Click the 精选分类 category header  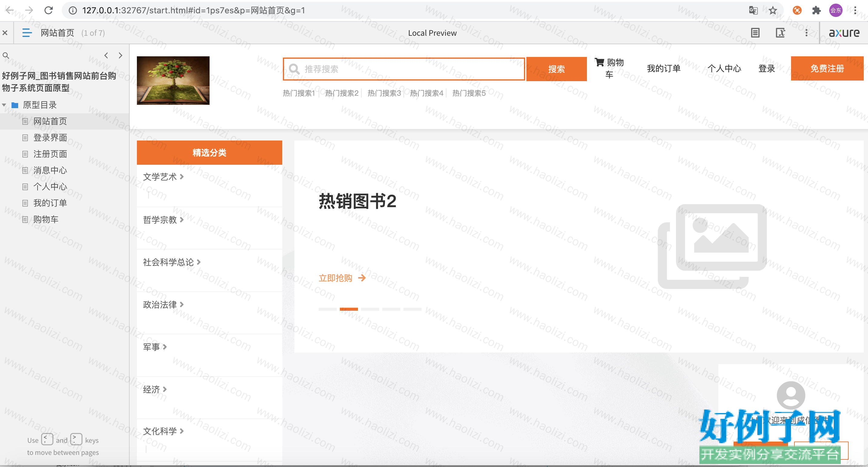point(209,153)
